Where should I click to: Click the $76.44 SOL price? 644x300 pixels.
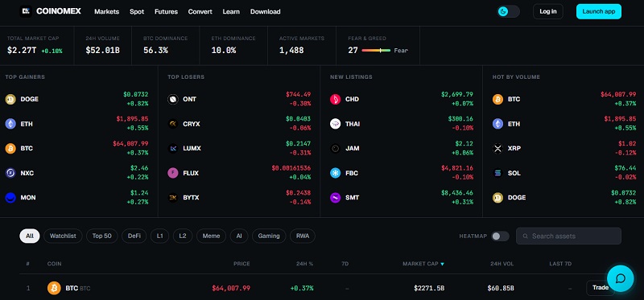click(625, 168)
